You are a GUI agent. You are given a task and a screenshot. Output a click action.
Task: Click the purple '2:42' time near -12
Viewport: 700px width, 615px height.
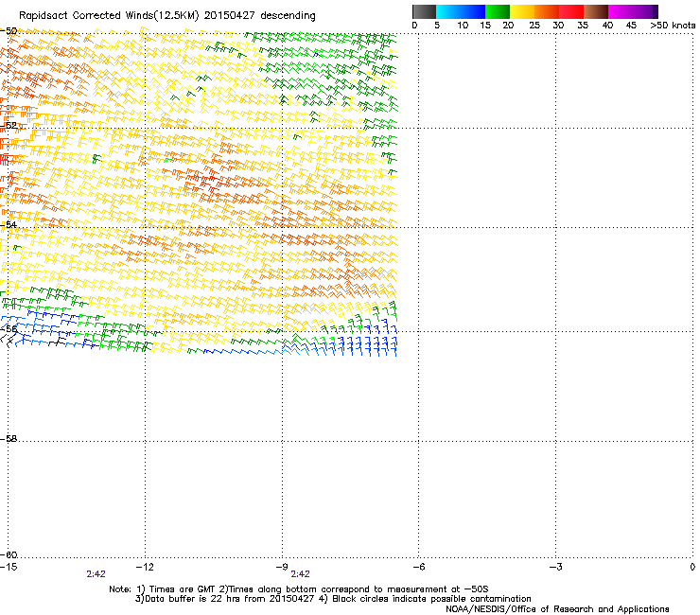(96, 574)
